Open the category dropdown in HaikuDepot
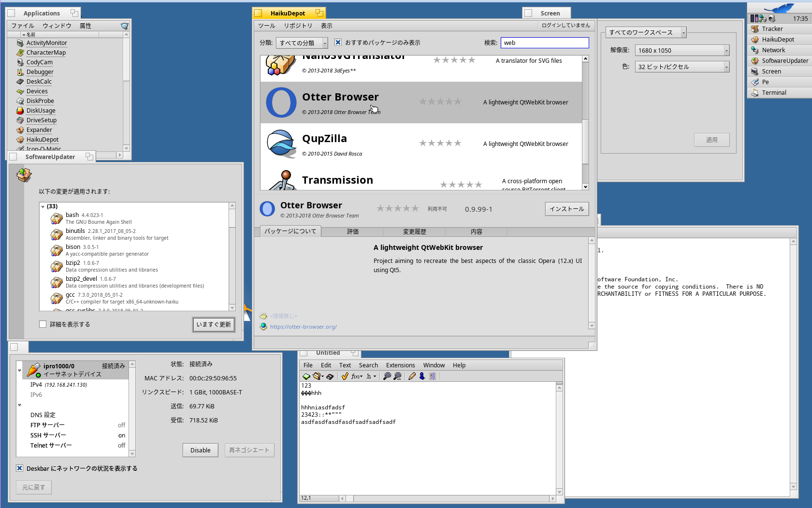Image resolution: width=812 pixels, height=508 pixels. [x=302, y=43]
